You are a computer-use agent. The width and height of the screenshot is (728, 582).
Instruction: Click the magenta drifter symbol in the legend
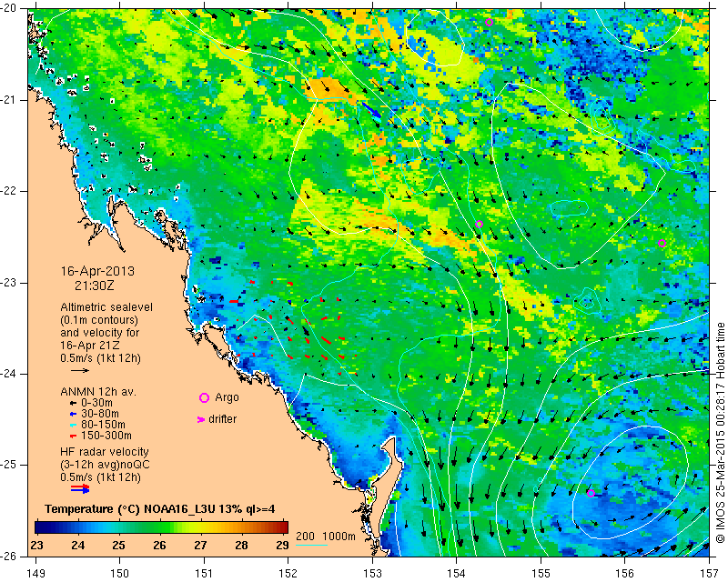click(x=201, y=419)
